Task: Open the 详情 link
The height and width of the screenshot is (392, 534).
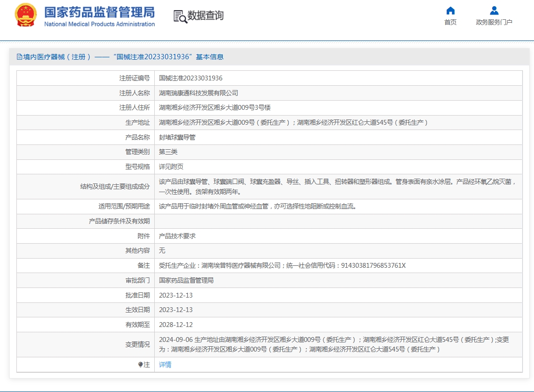Action: point(165,365)
